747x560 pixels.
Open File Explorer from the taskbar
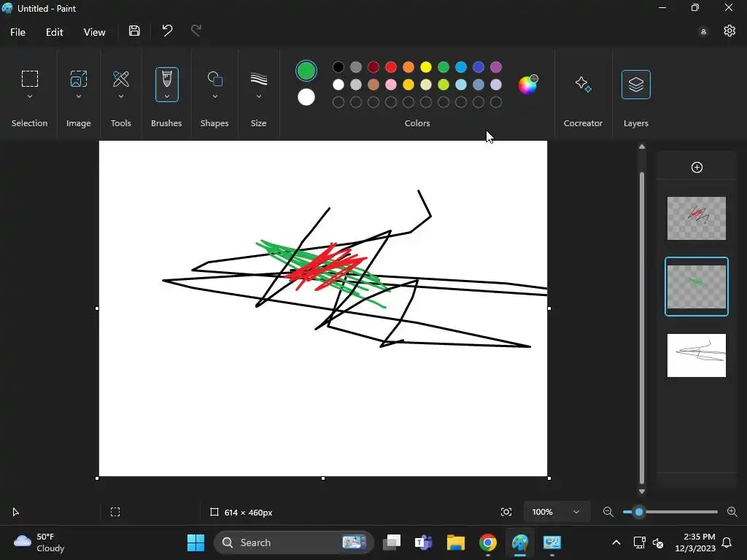[455, 542]
